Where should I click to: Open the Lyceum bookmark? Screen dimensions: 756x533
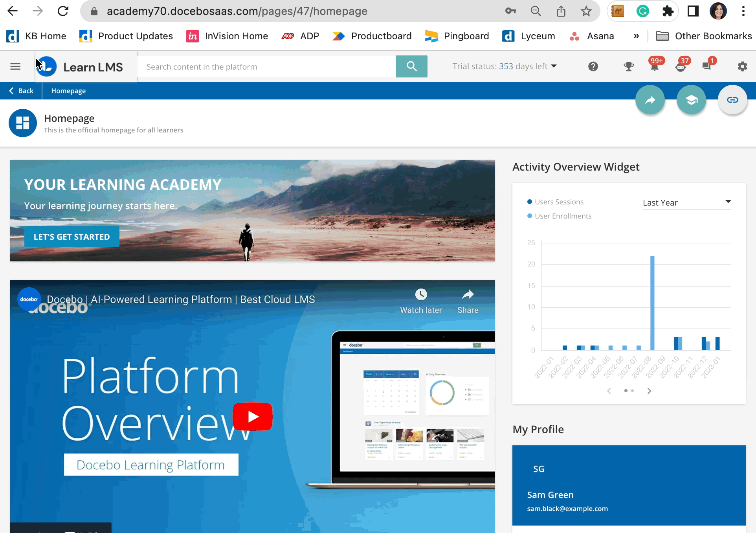point(528,36)
